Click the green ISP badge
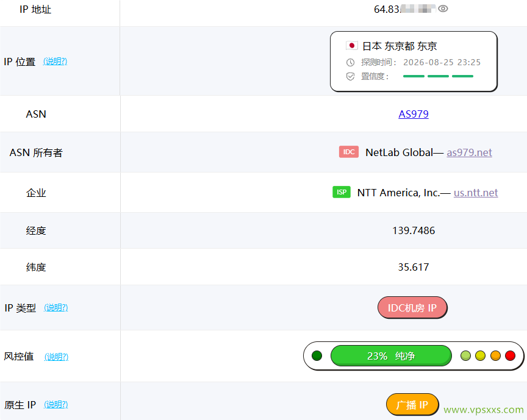 click(x=342, y=192)
